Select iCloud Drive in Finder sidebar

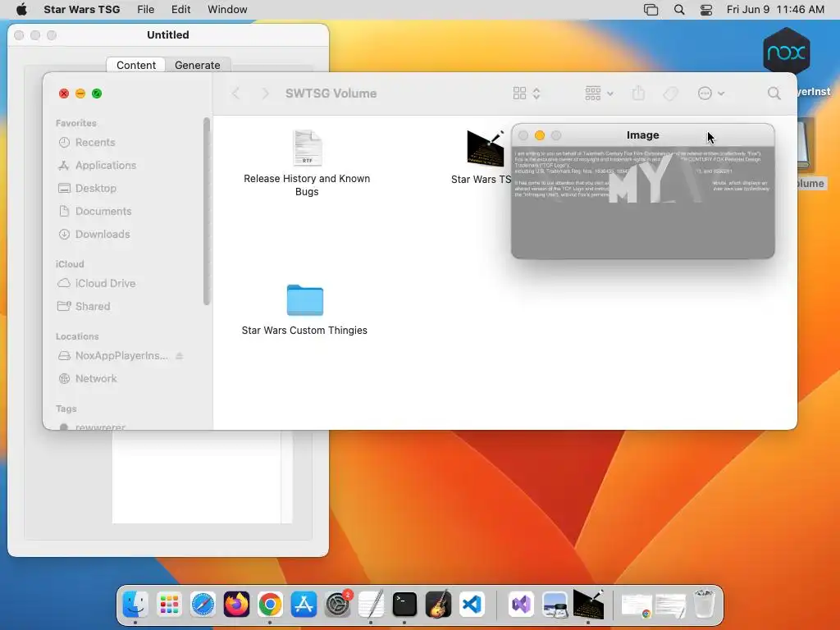[105, 283]
